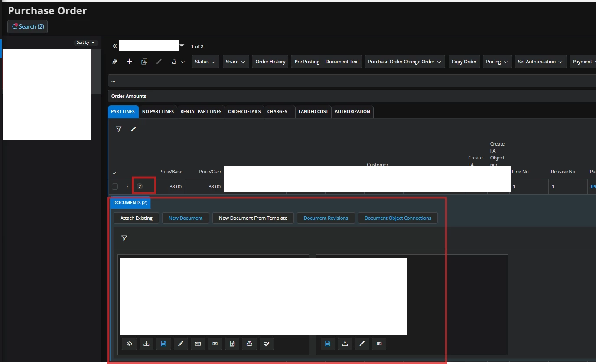The image size is (596, 364).
Task: Download the first attached document
Action: click(x=147, y=344)
